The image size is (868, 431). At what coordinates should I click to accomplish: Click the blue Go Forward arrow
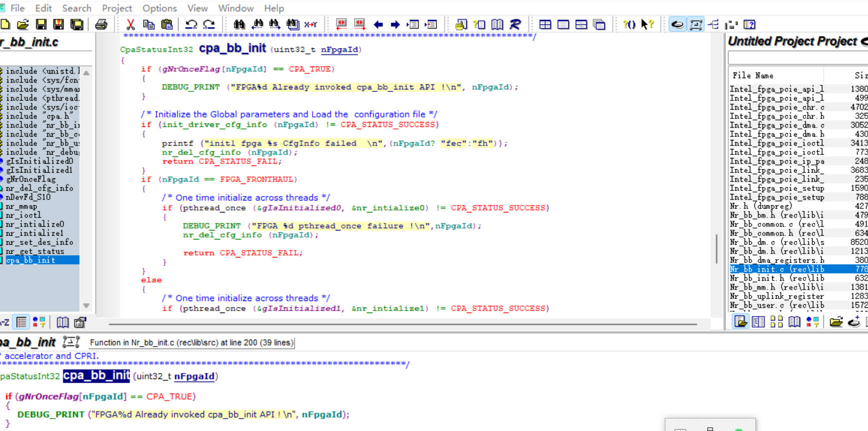pos(395,24)
